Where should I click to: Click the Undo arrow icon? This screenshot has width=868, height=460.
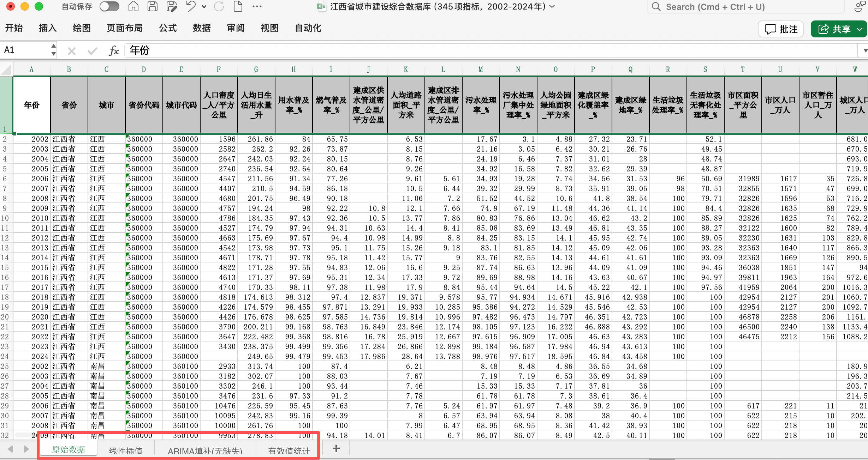click(x=191, y=6)
